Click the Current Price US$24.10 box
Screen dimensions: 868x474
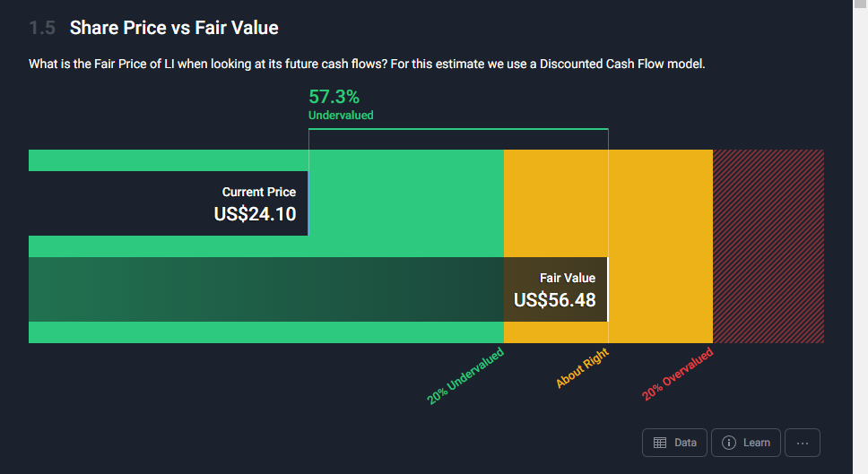(x=169, y=203)
